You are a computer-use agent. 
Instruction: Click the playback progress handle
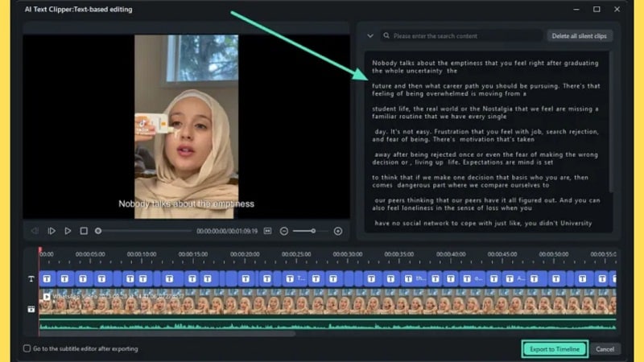[98, 231]
